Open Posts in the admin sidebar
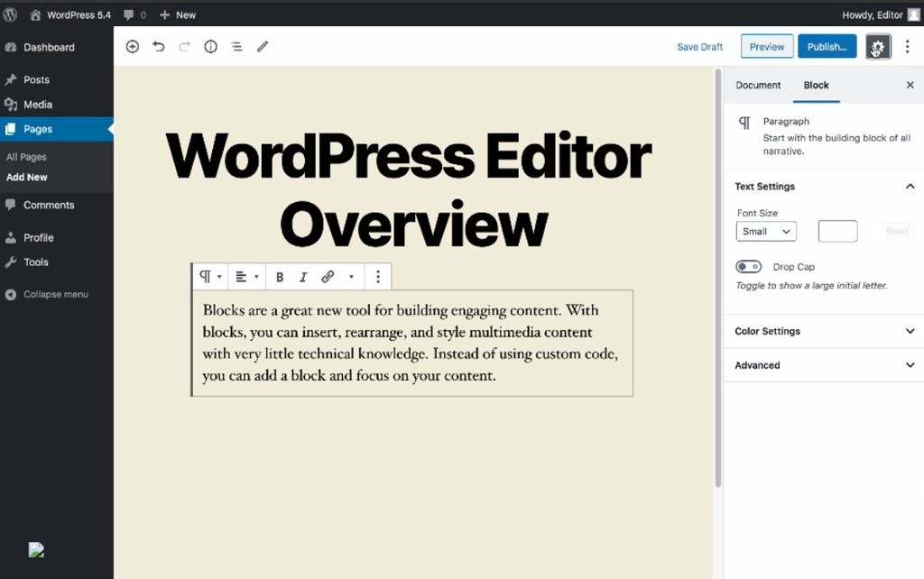The height and width of the screenshot is (579, 924). (57, 79)
